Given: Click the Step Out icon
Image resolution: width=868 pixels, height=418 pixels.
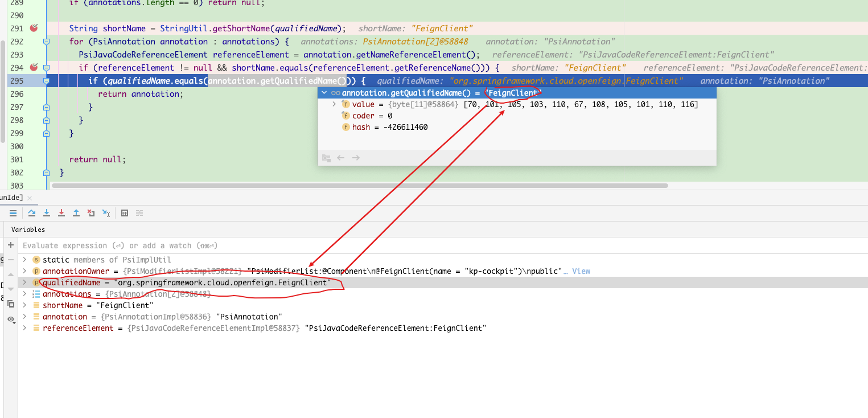Looking at the screenshot, I should pyautogui.click(x=76, y=213).
